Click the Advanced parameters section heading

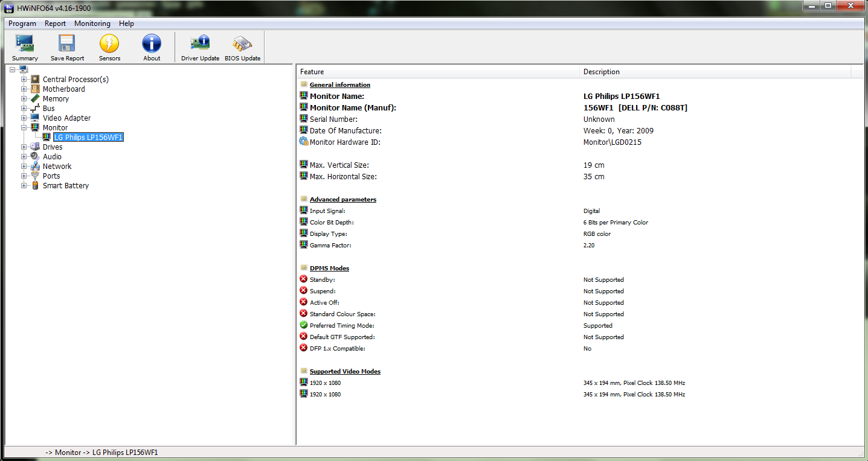[x=342, y=199]
